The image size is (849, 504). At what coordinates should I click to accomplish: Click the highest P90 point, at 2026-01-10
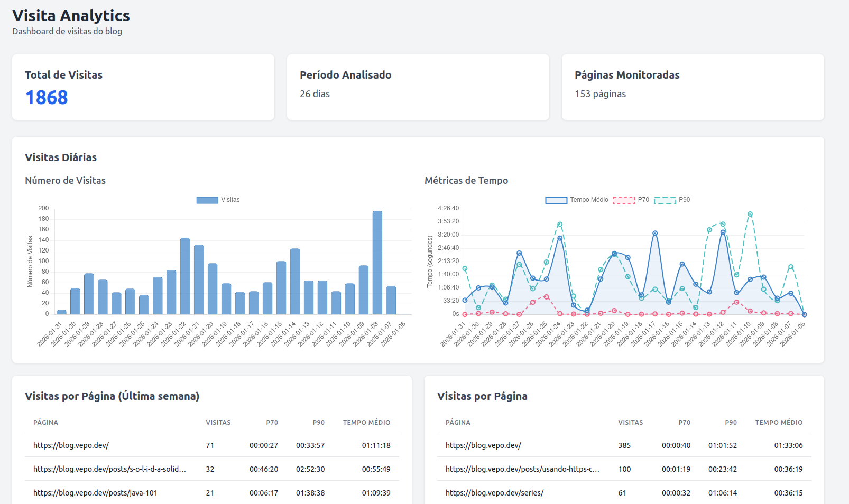[x=750, y=214]
